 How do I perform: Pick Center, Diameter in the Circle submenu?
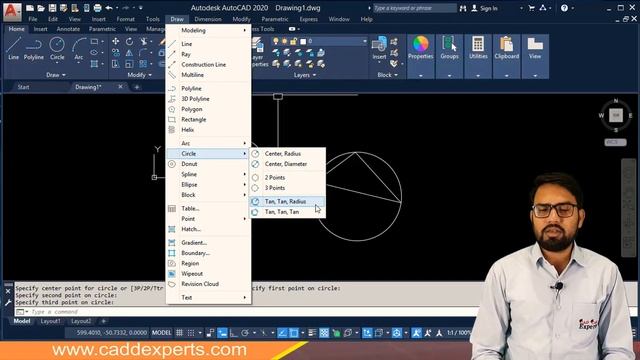[x=287, y=164]
